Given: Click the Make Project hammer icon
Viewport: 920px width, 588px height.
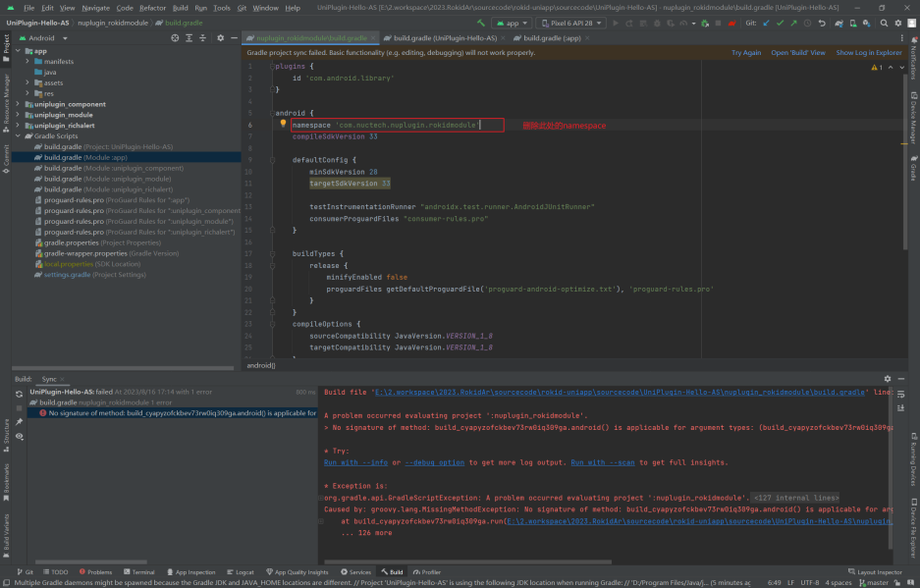Looking at the screenshot, I should coord(481,23).
